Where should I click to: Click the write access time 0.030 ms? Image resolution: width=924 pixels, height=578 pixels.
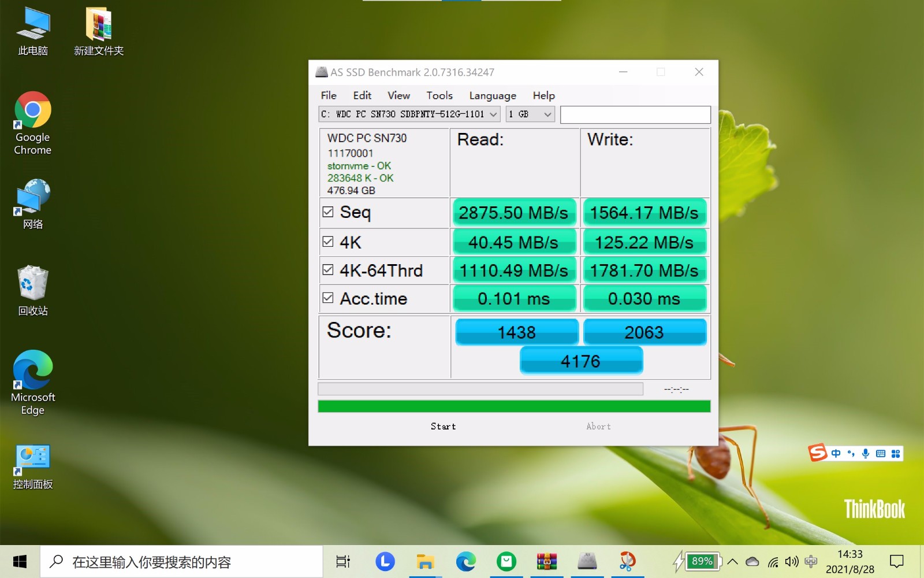coord(644,299)
